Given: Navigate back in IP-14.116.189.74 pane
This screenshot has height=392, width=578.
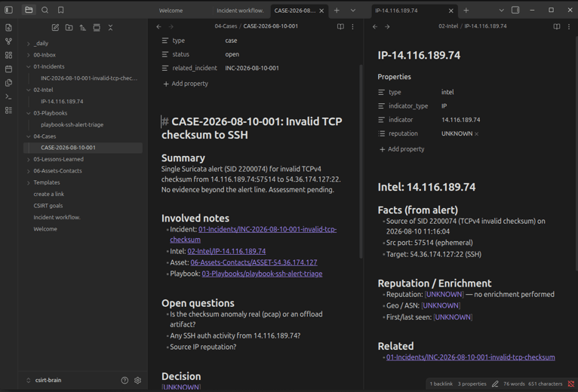Looking at the screenshot, I should click(375, 26).
